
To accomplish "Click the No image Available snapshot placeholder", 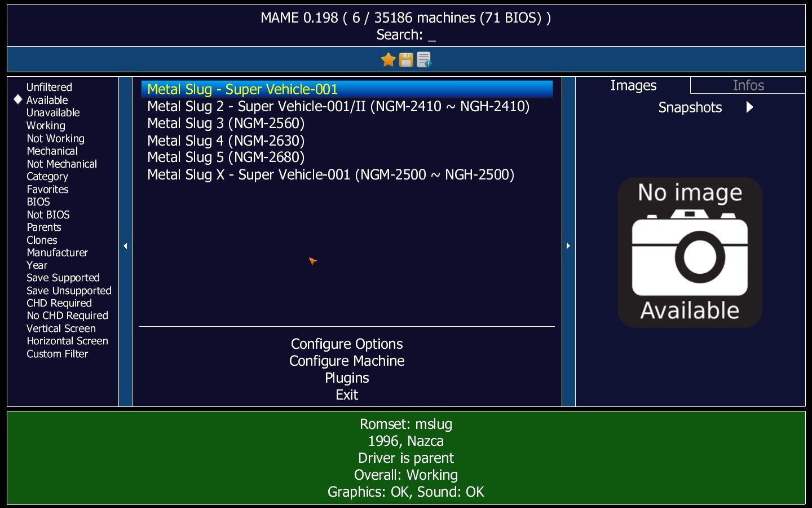I will 690,252.
